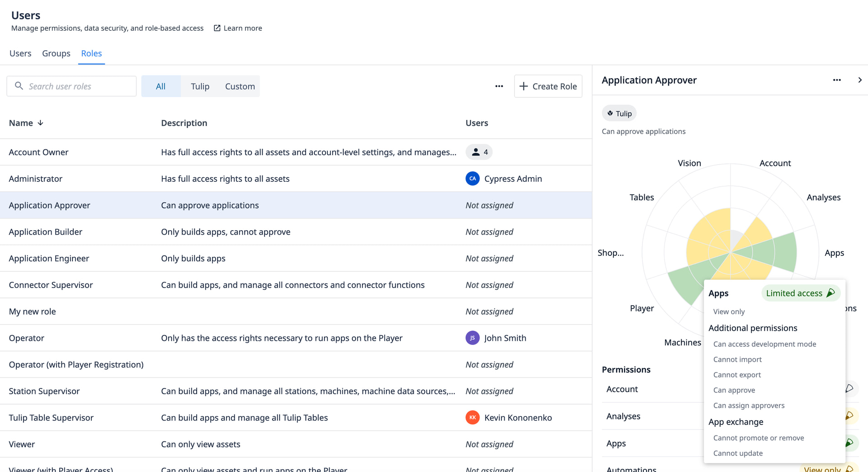Screen dimensions: 868x472
Task: Collapse the Application Approver side panel
Action: (x=860, y=80)
